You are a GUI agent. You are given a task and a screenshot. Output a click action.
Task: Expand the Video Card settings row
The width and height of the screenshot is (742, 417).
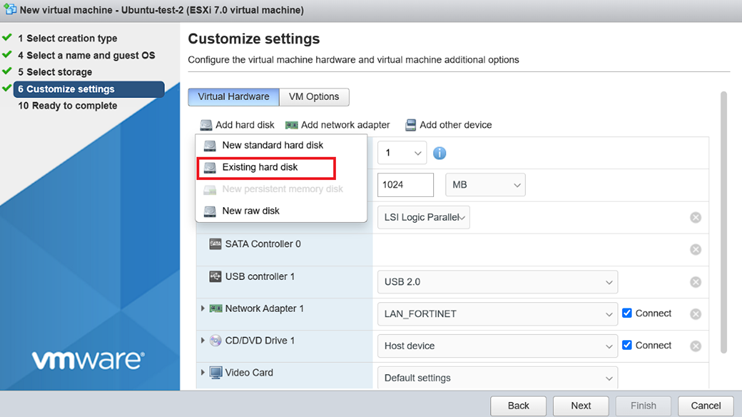pyautogui.click(x=203, y=373)
